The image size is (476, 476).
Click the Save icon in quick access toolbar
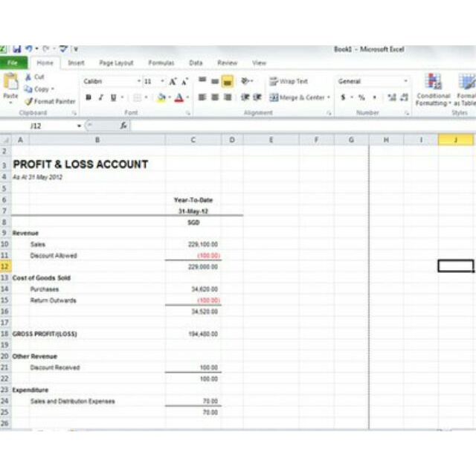point(16,49)
